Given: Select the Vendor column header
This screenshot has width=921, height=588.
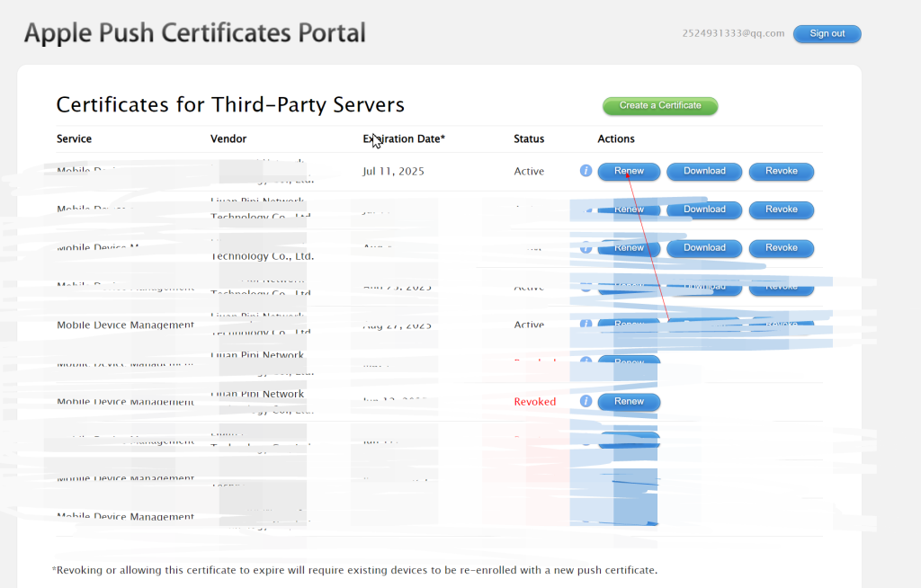Looking at the screenshot, I should (228, 138).
